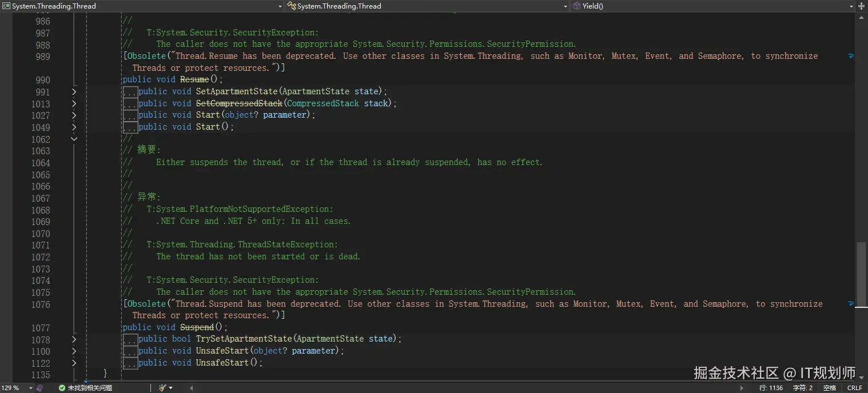
Task: Click the purple code health indicator icon
Action: [x=39, y=388]
